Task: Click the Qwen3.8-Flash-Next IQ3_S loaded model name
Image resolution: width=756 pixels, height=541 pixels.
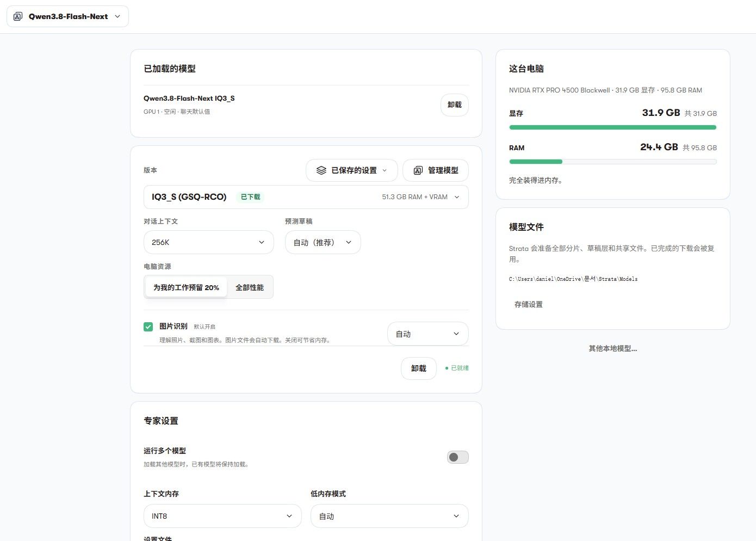Action: coord(189,99)
